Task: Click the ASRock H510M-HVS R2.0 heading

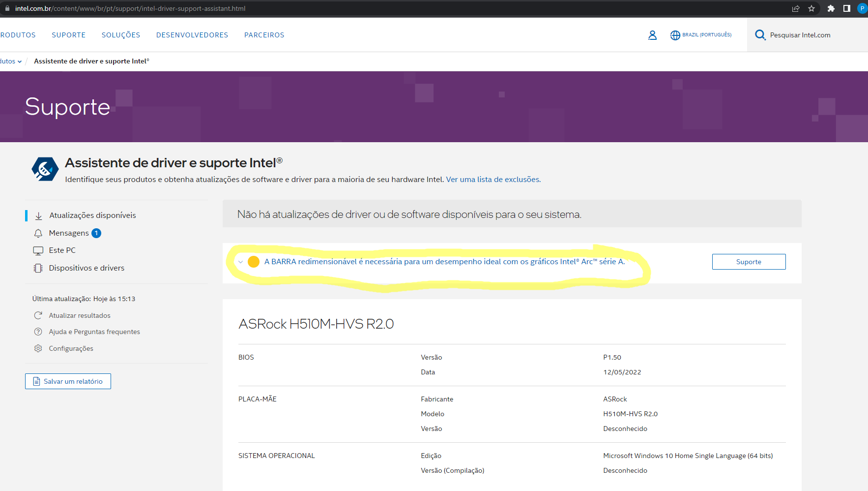Action: (x=316, y=324)
